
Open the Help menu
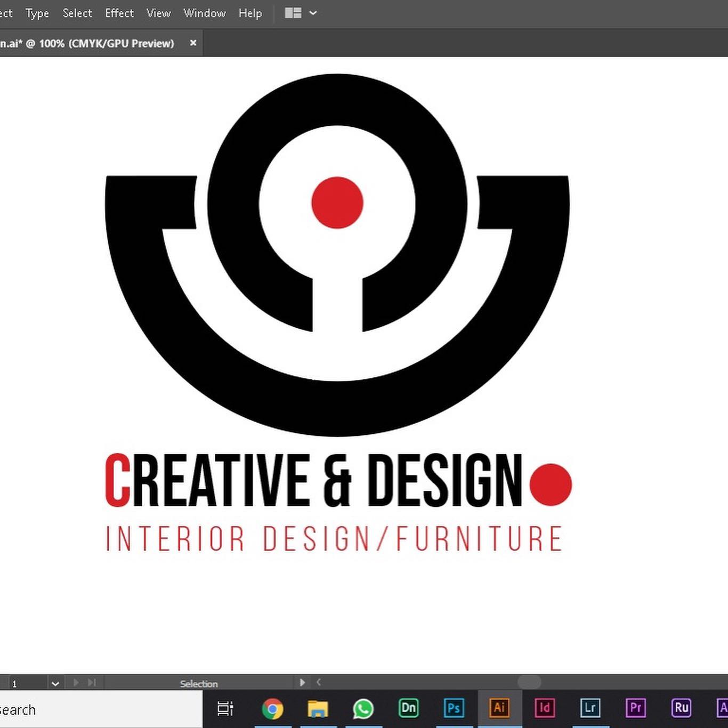[250, 13]
